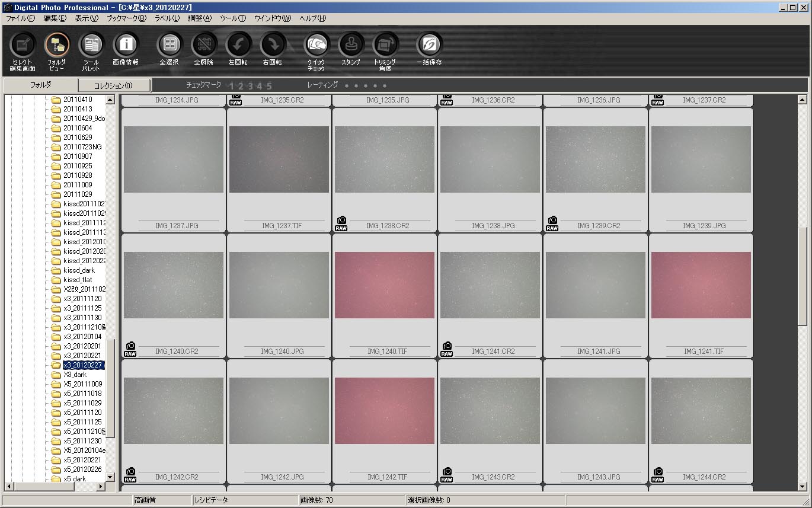Click RAW camera badge on IMG_1241.CR2
This screenshot has height=508, width=812.
(446, 350)
